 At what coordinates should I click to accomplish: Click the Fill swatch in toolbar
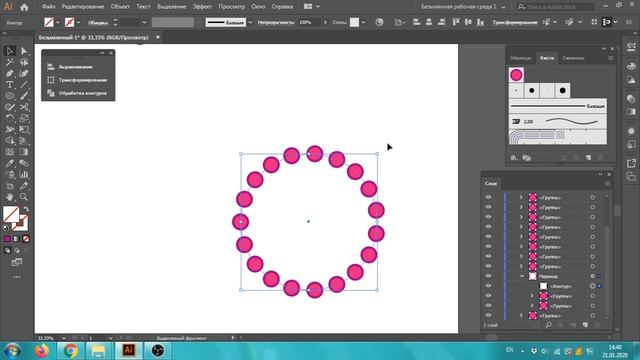coord(11,214)
